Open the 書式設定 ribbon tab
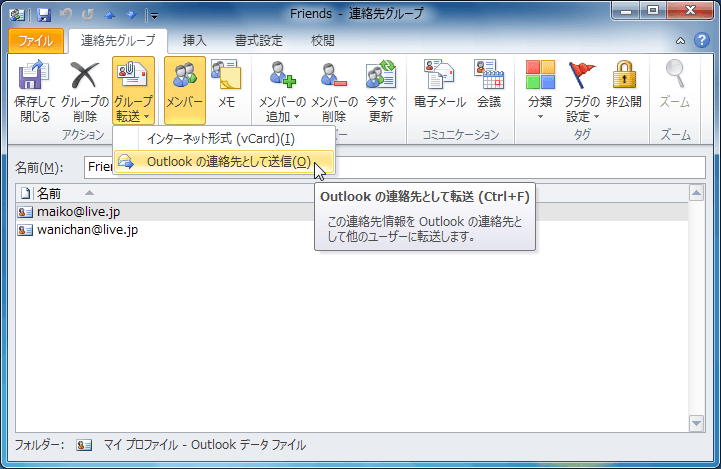721x469 pixels. coord(258,40)
